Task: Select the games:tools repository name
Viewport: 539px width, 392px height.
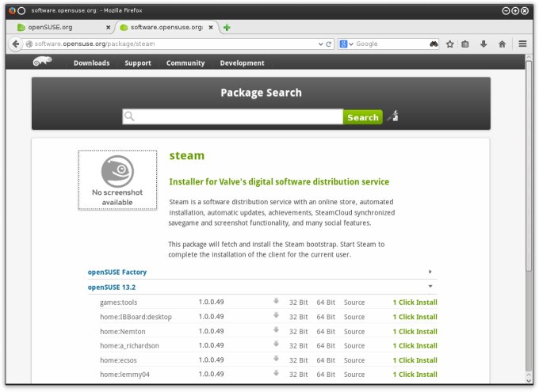Action: tap(119, 303)
